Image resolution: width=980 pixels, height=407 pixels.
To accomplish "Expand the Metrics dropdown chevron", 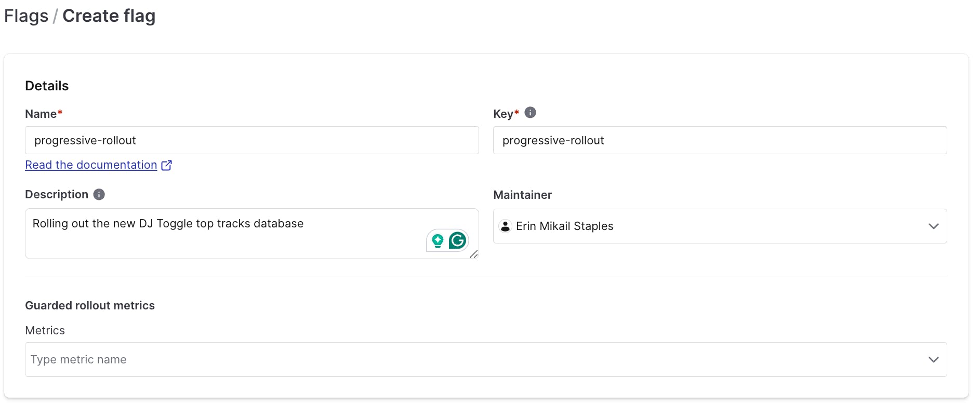I will pyautogui.click(x=933, y=359).
